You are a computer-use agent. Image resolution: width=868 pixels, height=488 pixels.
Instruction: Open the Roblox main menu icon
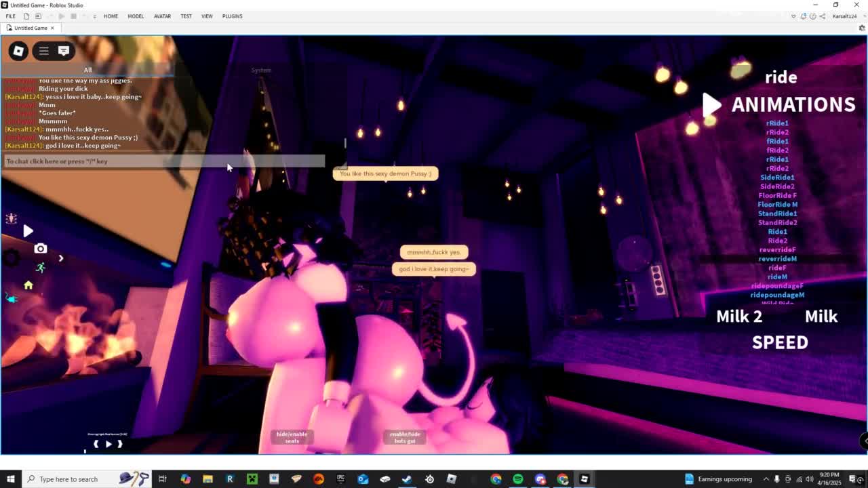pyautogui.click(x=18, y=51)
